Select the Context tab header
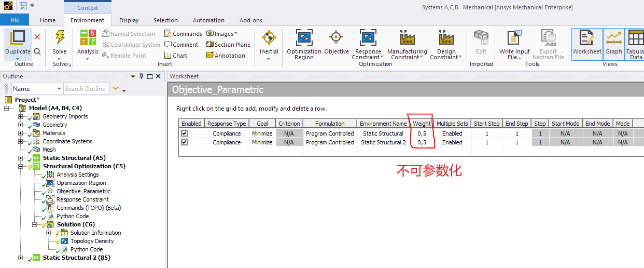The width and height of the screenshot is (644, 268). pos(88,7)
